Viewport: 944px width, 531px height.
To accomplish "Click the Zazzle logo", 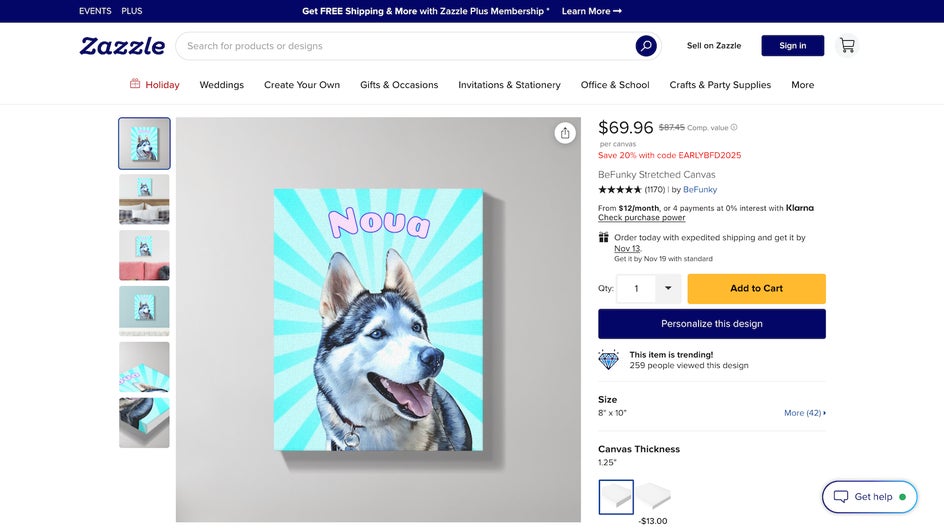I will pyautogui.click(x=122, y=46).
